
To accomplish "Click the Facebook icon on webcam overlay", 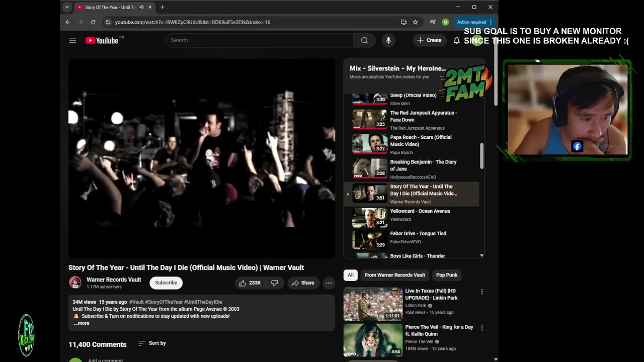I will tap(577, 146).
